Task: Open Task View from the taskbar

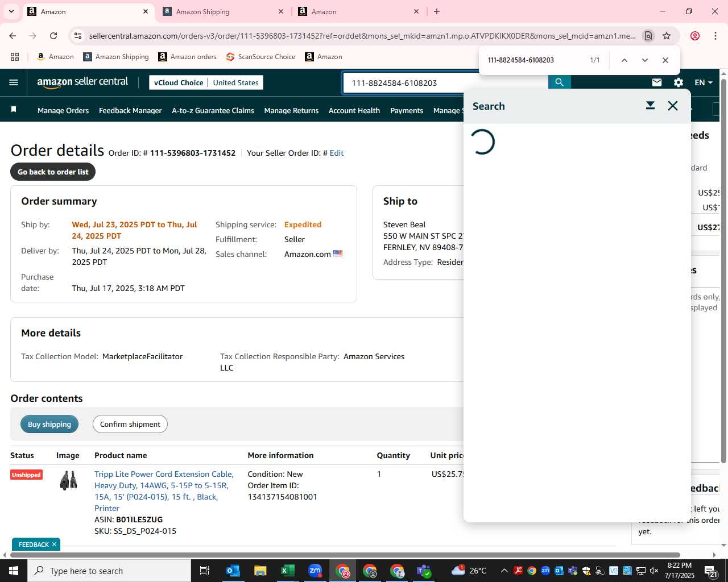Action: pos(205,571)
